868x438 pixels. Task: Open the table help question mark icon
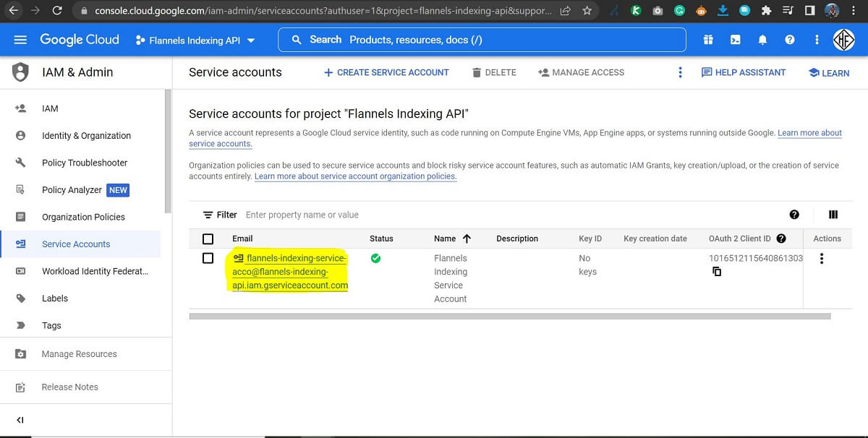pyautogui.click(x=794, y=215)
